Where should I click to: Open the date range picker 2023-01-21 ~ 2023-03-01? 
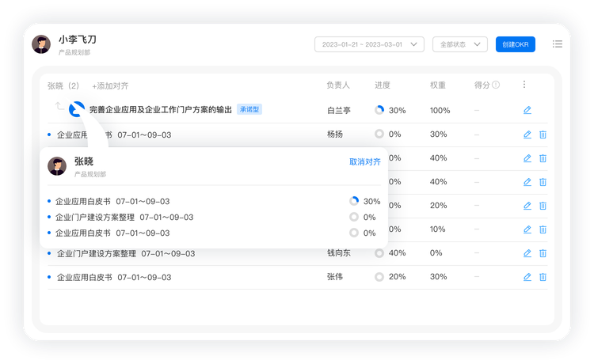click(369, 44)
